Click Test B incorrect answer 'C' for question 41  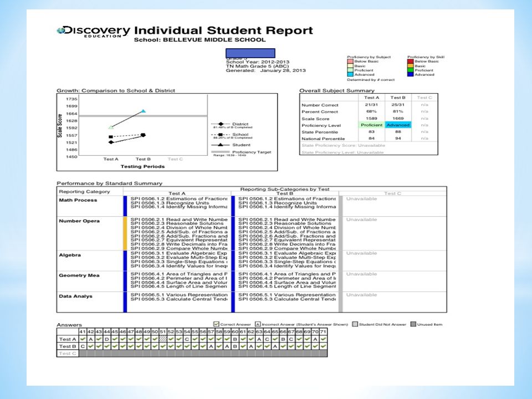pos(83,346)
